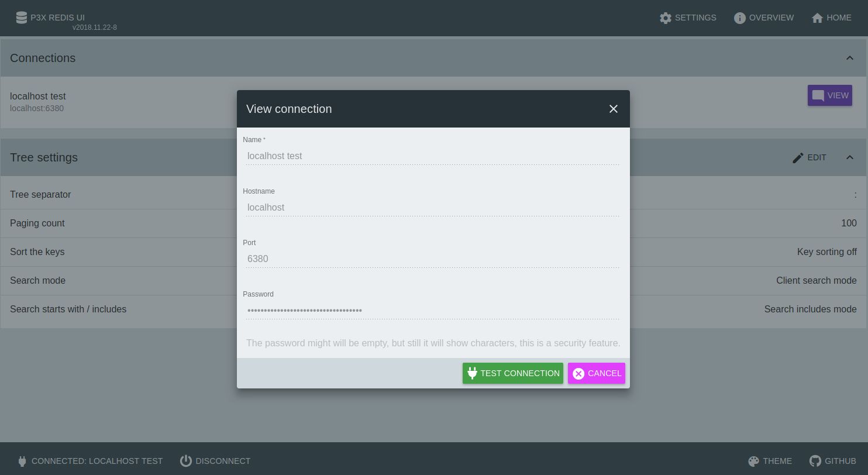Open the Theme palette icon
Viewport: 868px width, 475px height.
[x=753, y=461]
